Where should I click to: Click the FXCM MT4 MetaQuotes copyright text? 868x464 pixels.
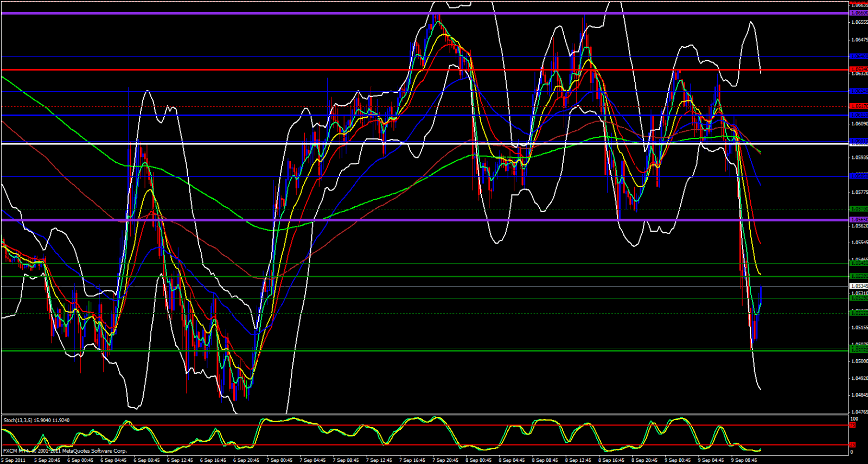coord(65,451)
